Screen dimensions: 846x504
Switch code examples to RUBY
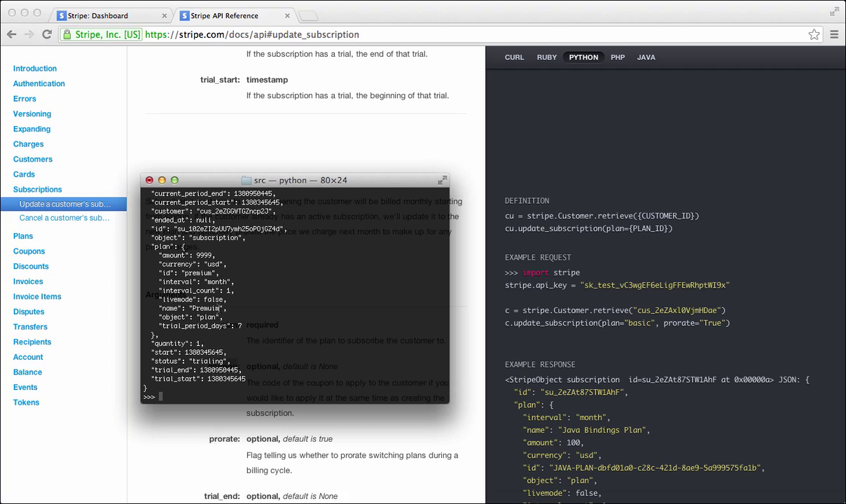coord(547,57)
